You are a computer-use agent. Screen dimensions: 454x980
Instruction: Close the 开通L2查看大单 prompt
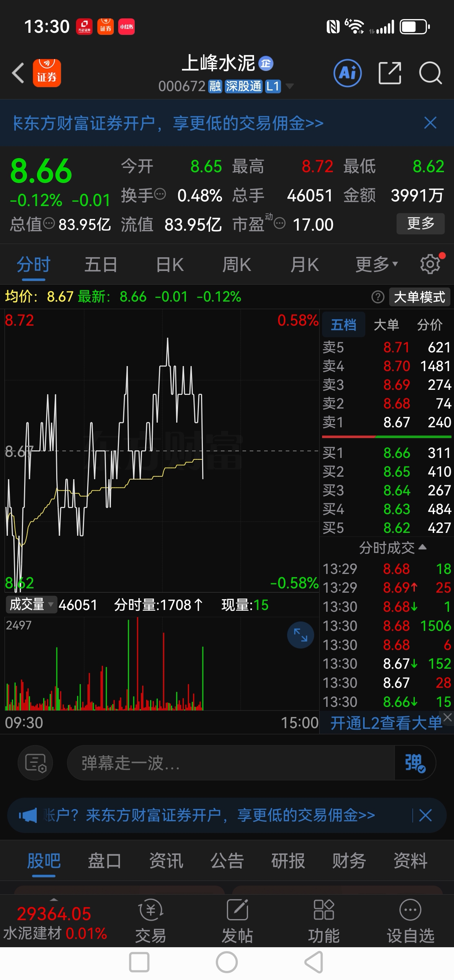pyautogui.click(x=448, y=717)
